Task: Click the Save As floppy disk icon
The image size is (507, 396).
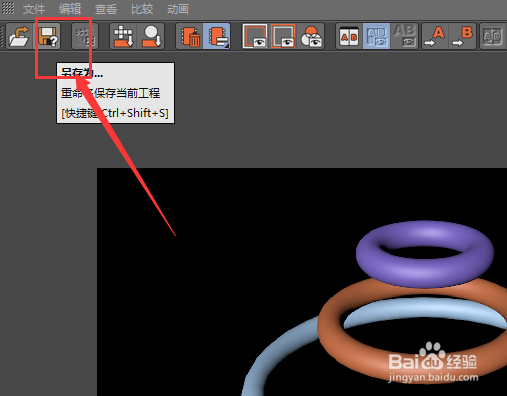Action: click(47, 36)
